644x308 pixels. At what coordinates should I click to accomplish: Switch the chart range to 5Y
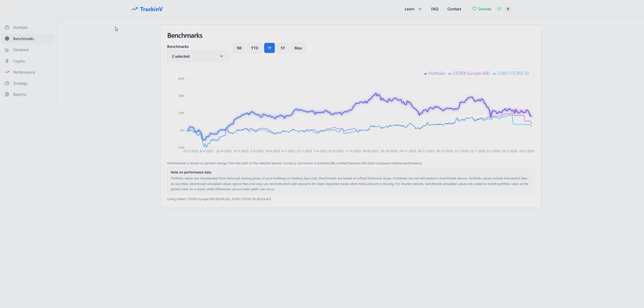[x=283, y=48]
